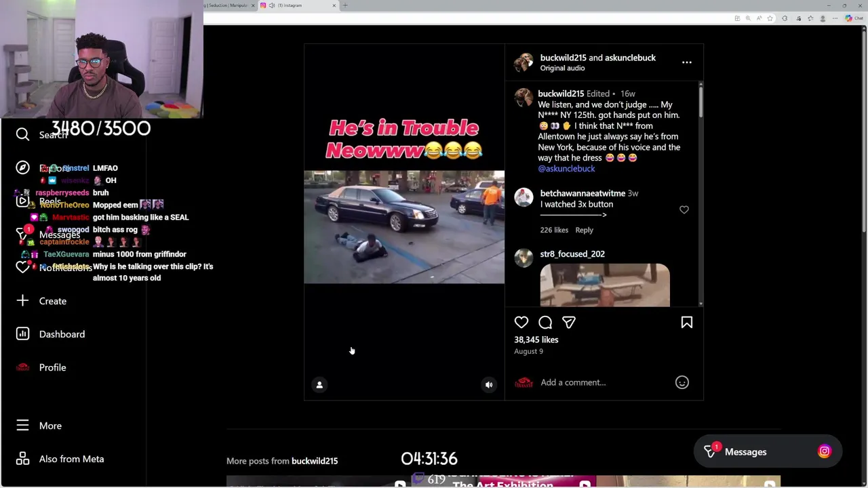Click chat message 'minus 1000 from griffindor'
Viewport: 868px width, 488px height.
click(x=140, y=254)
